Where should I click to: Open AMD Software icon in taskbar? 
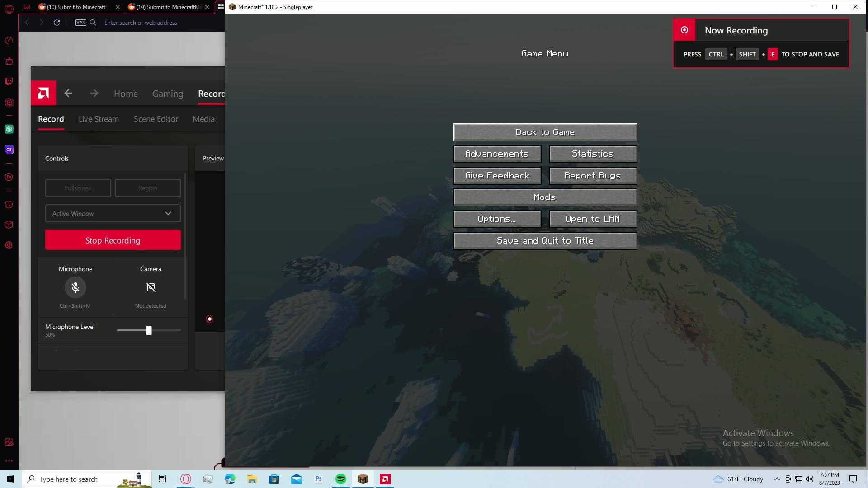click(385, 479)
